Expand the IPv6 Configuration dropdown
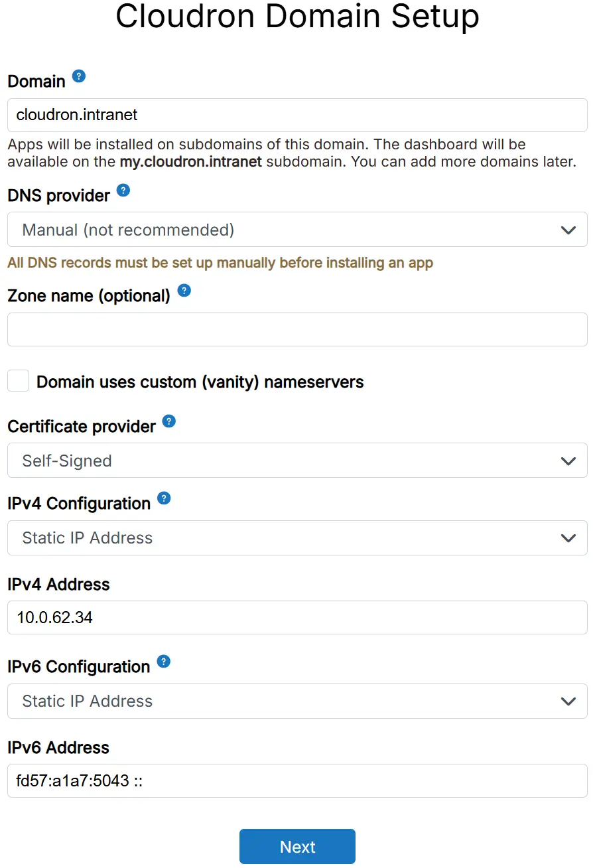593x868 pixels. [296, 701]
